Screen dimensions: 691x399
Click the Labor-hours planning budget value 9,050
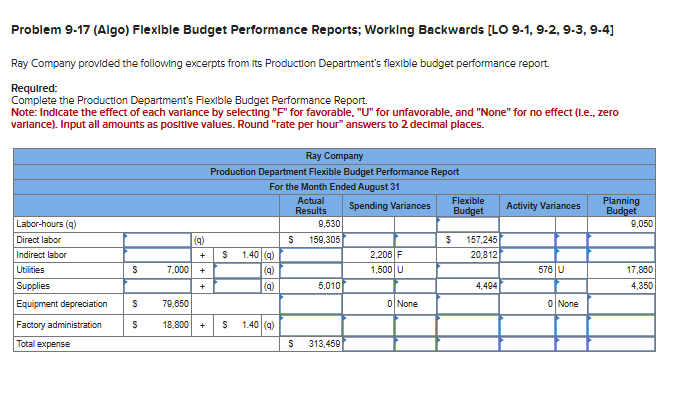pyautogui.click(x=642, y=224)
